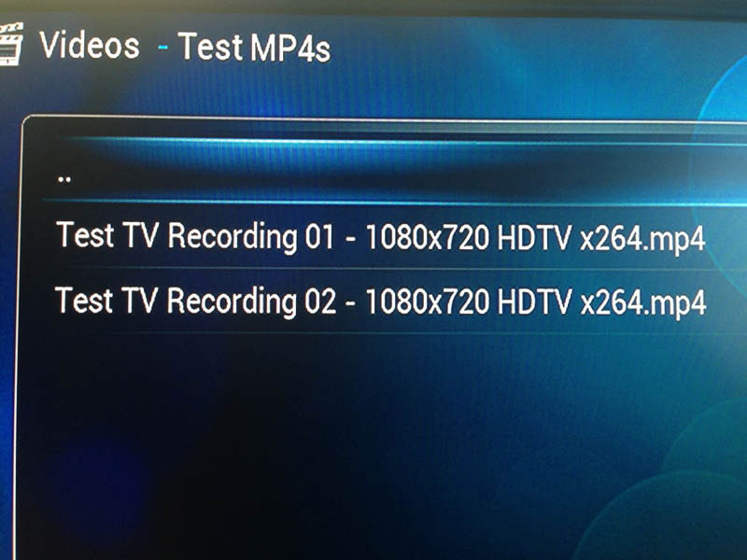This screenshot has width=747, height=560.
Task: Select the 'Recording 02' words in second row
Action: 251,301
